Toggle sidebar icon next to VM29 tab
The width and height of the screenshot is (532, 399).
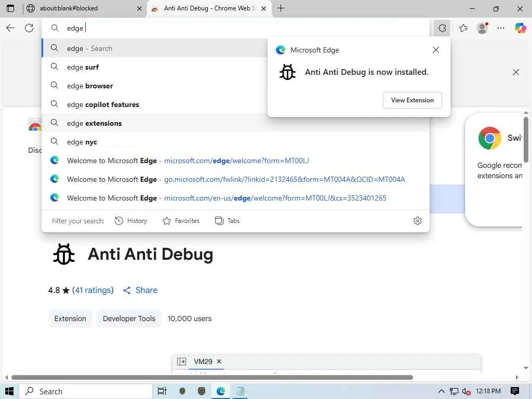pyautogui.click(x=181, y=362)
